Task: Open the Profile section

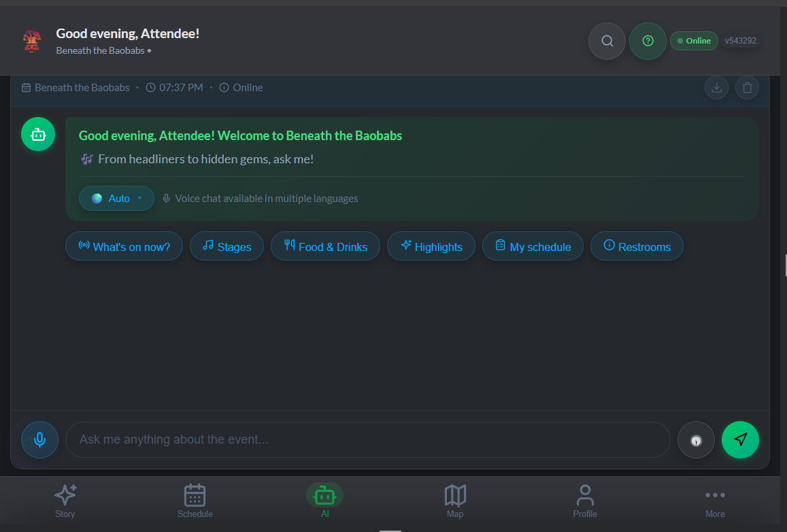Action: [x=585, y=501]
